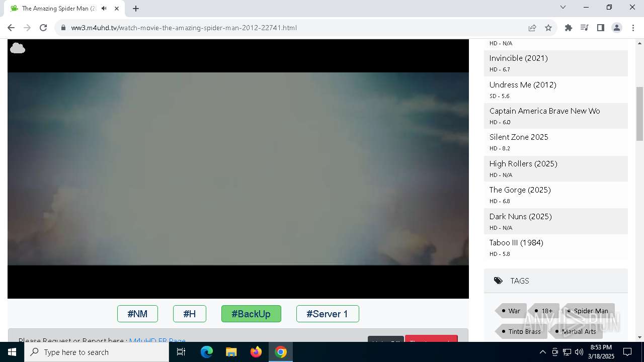Show hidden system tray icons
644x362 pixels.
(542, 352)
